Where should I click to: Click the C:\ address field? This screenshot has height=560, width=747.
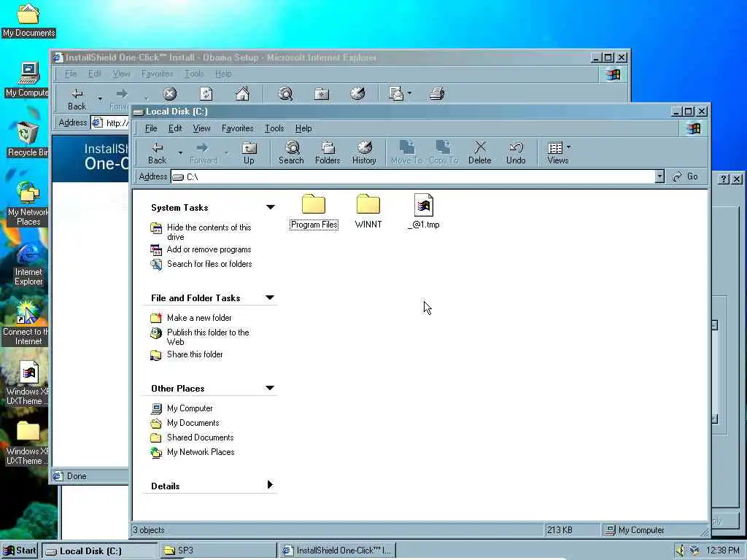[x=413, y=176]
